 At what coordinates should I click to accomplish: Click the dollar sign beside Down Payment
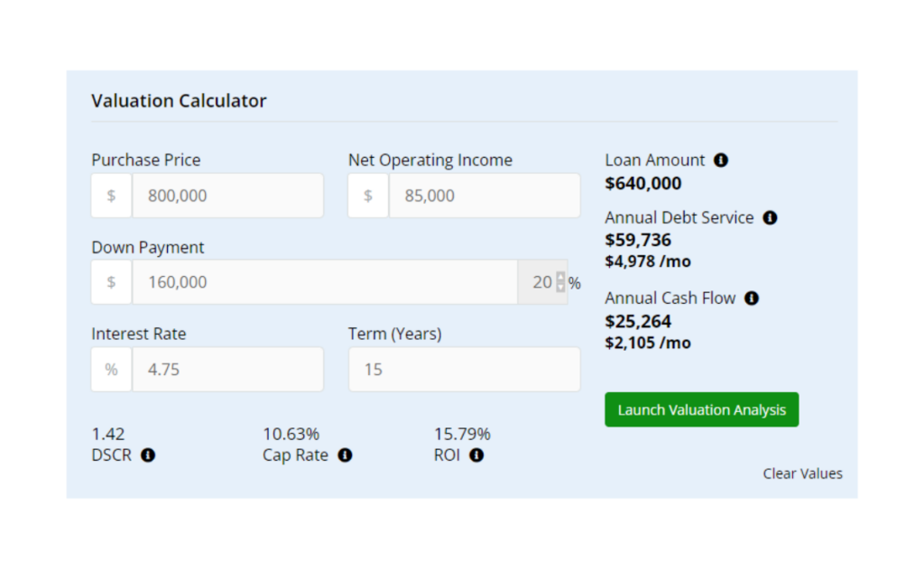(111, 282)
